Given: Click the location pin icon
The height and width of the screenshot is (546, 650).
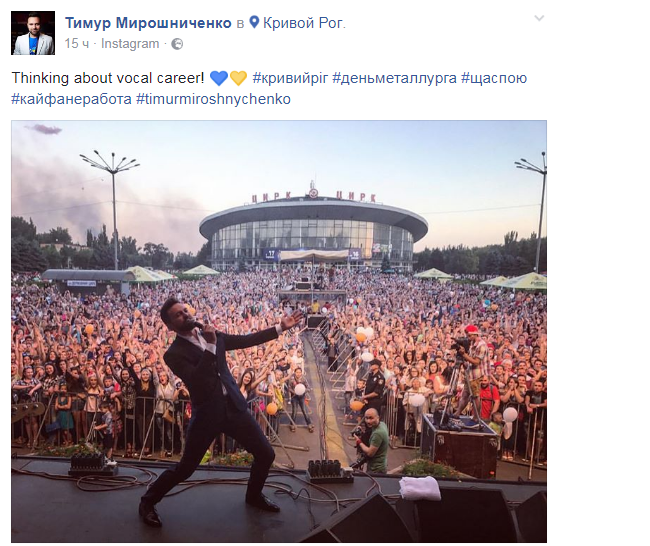Looking at the screenshot, I should point(254,22).
